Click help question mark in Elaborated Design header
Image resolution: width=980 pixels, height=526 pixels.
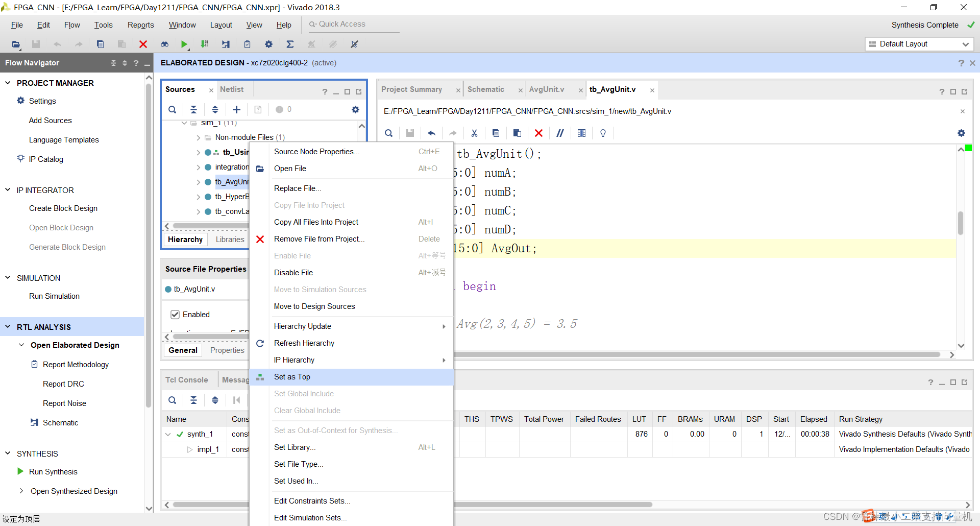pyautogui.click(x=961, y=63)
